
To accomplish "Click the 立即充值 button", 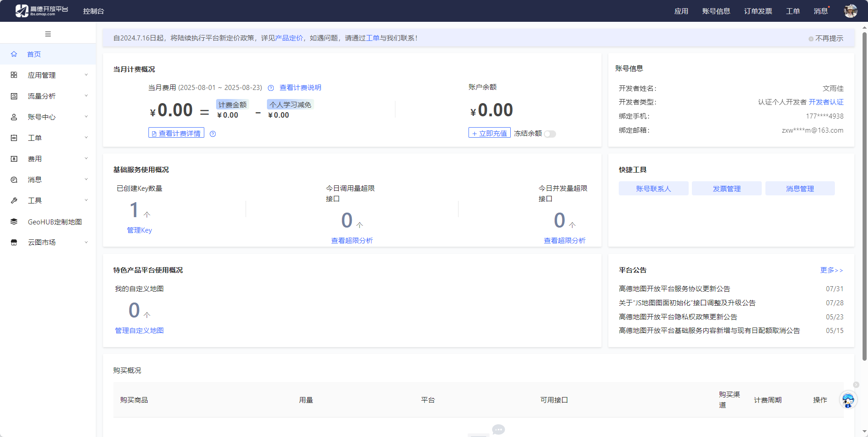I will (489, 133).
